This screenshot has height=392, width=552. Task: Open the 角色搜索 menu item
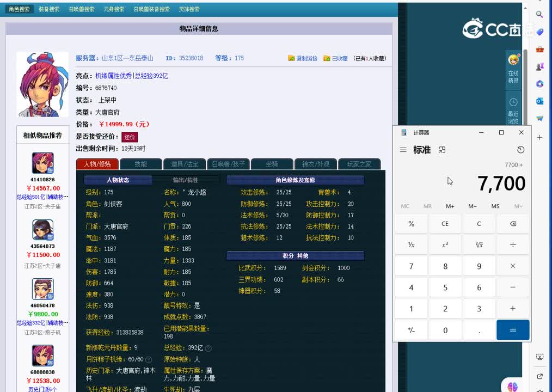(x=20, y=9)
